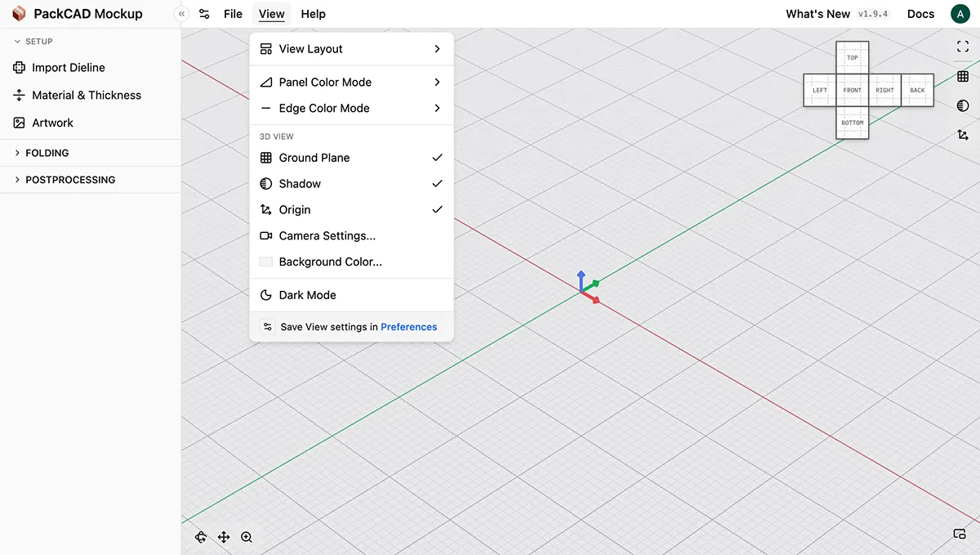Screen dimensions: 980x555
Task: Open Camera Settings...
Action: (x=351, y=236)
